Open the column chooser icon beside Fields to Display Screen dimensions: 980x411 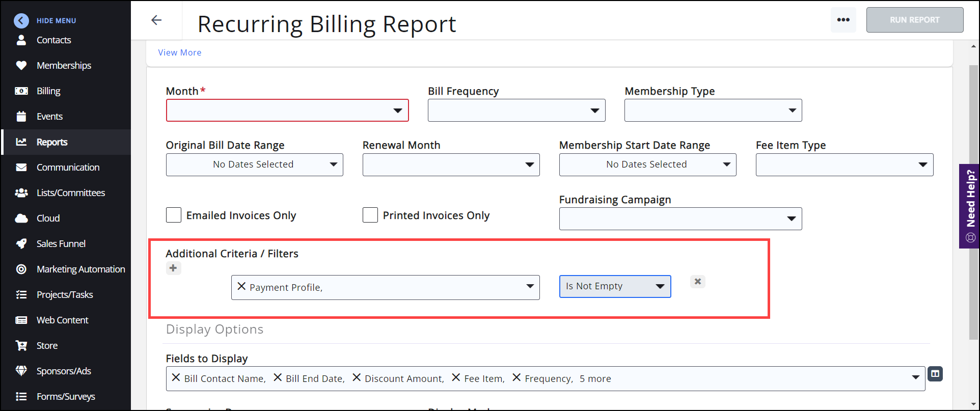pyautogui.click(x=935, y=374)
